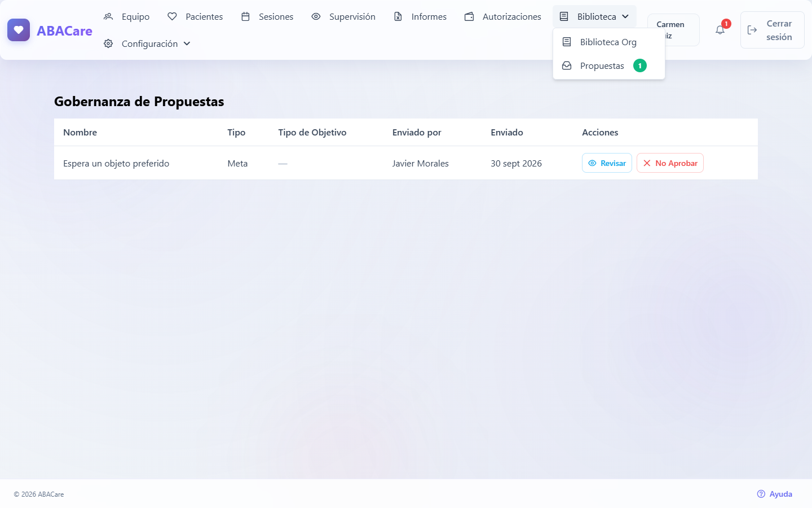Expand the Configuración dropdown
Screen dimensions: 812x508
tap(147, 43)
